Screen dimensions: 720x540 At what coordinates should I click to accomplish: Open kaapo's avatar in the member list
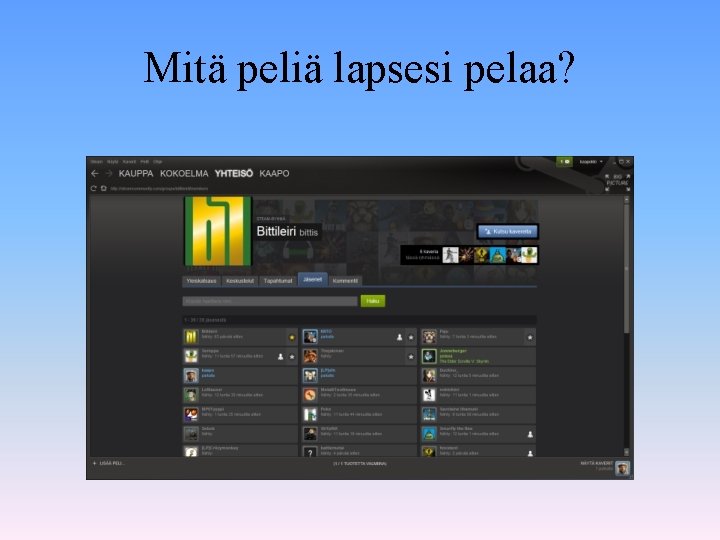[191, 376]
